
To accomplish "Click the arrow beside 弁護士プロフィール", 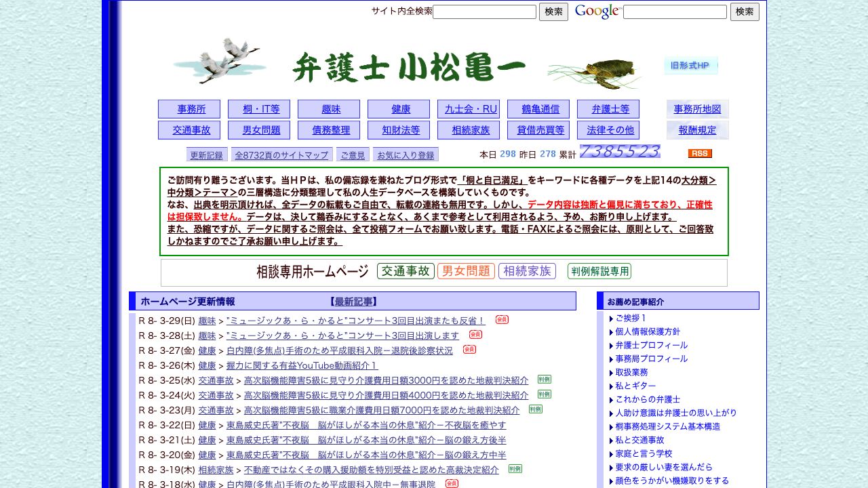I will [611, 345].
